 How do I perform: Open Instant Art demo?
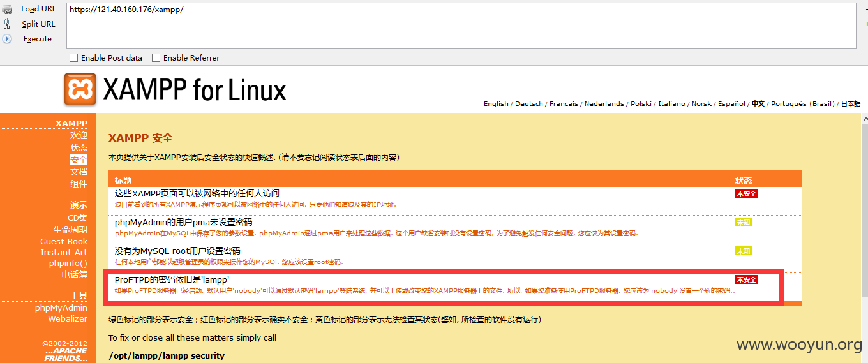tap(64, 252)
